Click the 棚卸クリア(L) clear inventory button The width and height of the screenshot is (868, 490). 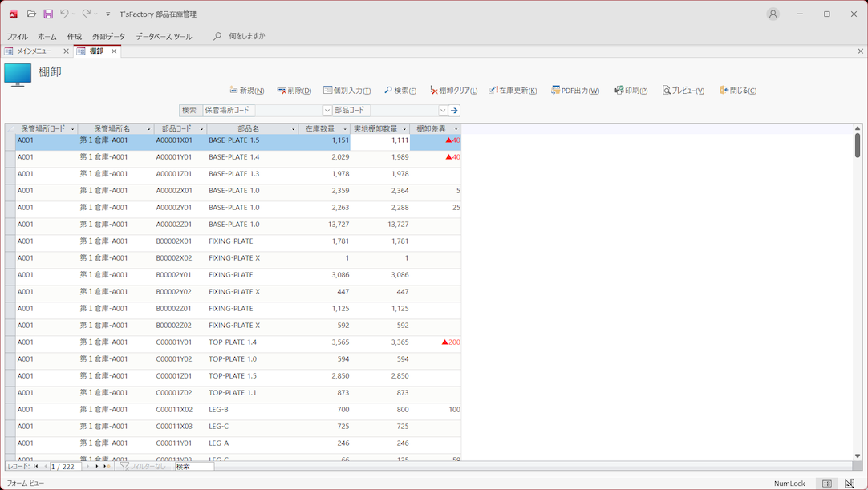pos(453,91)
